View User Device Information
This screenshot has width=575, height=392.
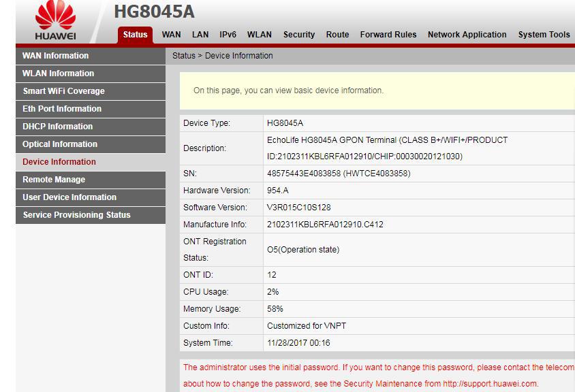point(91,197)
